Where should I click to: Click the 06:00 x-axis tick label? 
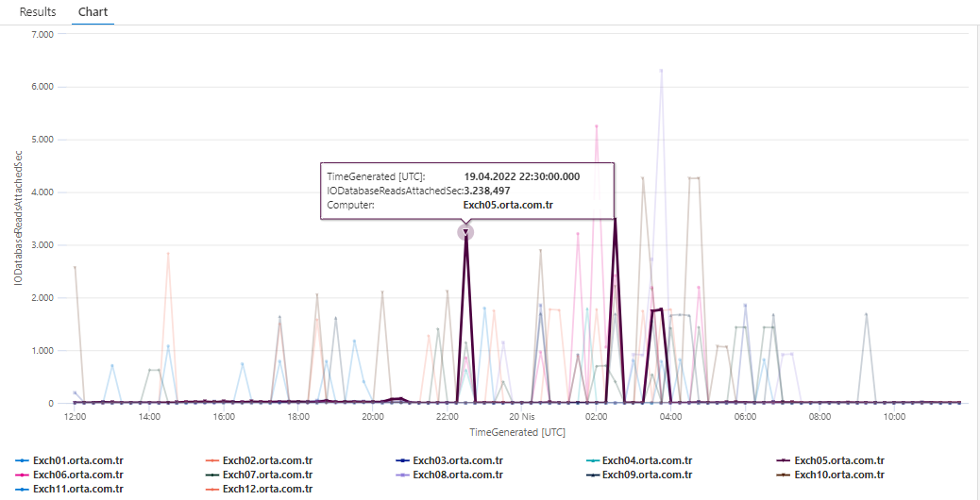pos(745,416)
